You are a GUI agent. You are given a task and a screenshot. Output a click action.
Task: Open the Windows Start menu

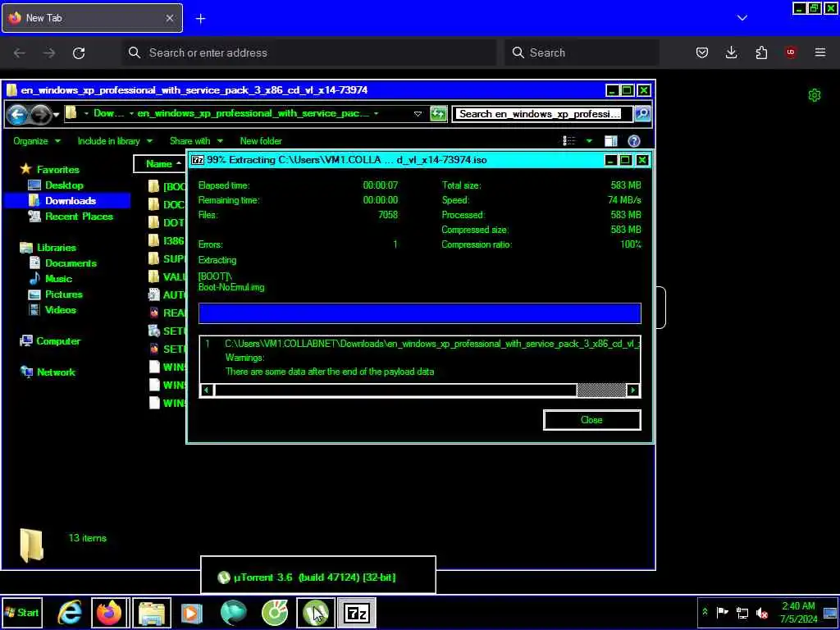point(21,613)
